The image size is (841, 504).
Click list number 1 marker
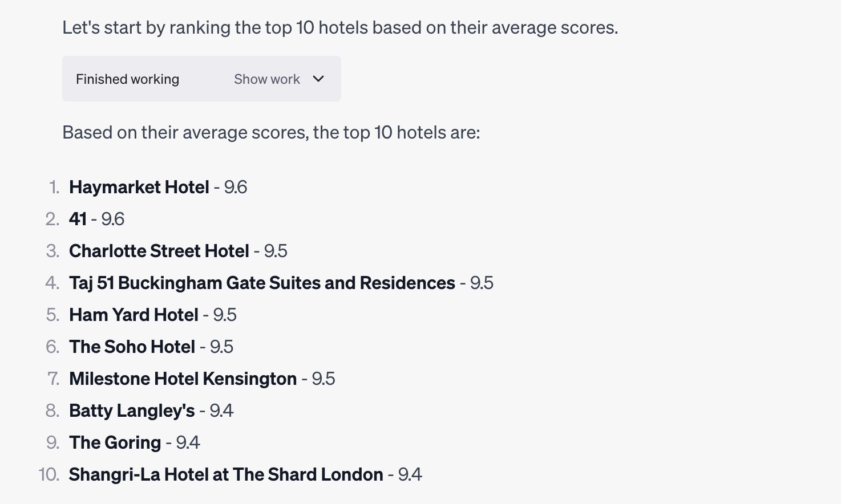54,187
